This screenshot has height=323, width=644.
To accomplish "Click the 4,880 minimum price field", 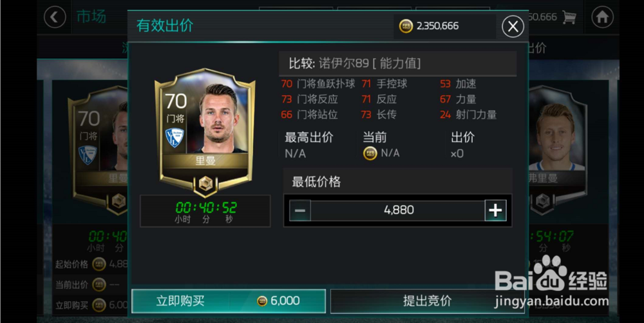I will pyautogui.click(x=397, y=210).
